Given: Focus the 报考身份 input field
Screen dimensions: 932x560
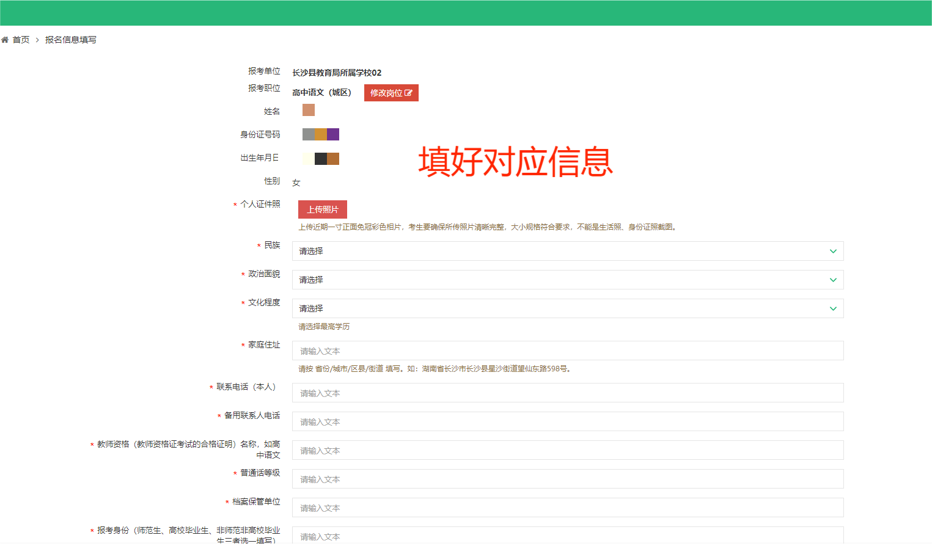Looking at the screenshot, I should (568, 535).
